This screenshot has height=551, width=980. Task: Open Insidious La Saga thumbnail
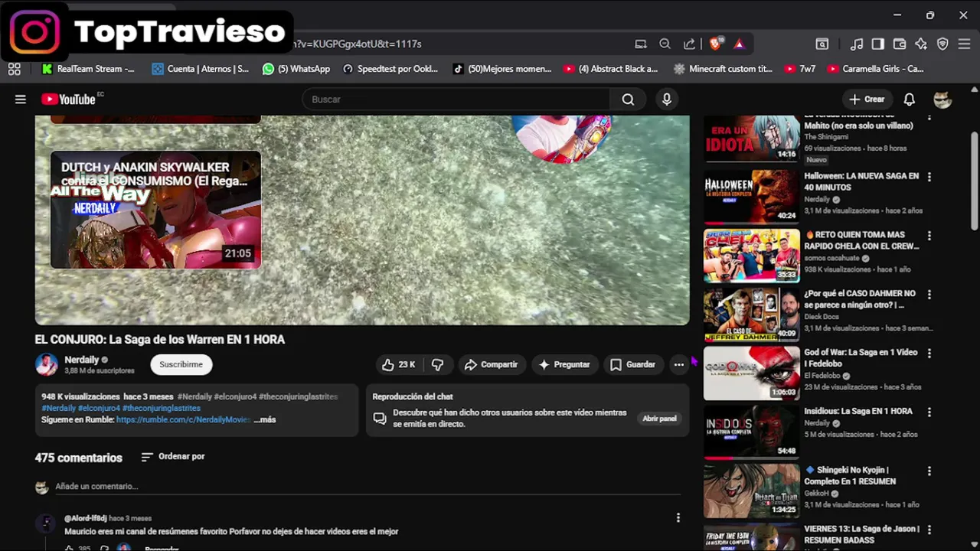coord(752,432)
